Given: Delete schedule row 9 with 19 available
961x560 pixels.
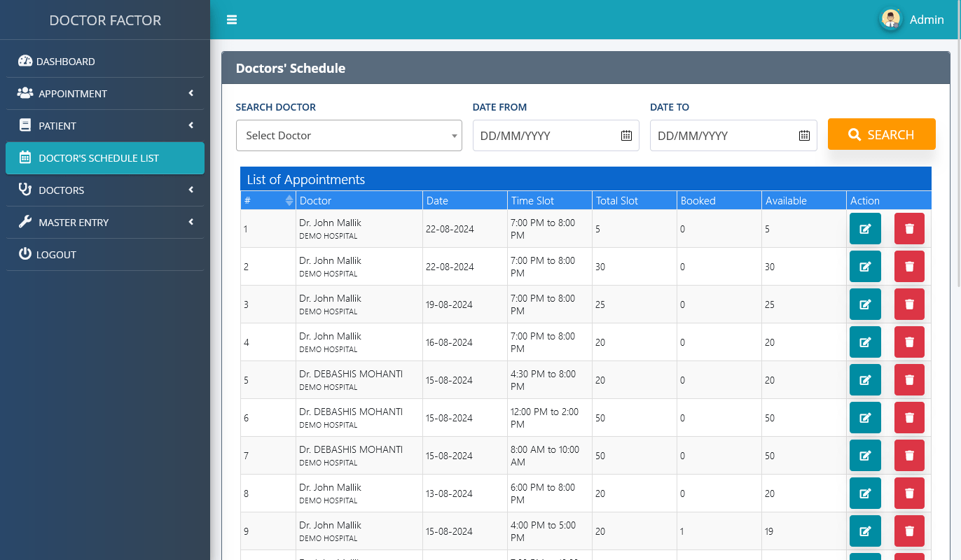Looking at the screenshot, I should point(909,531).
